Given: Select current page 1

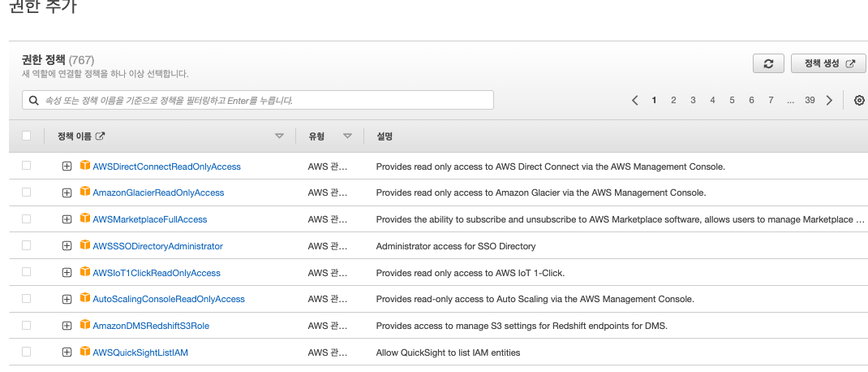Looking at the screenshot, I should pyautogui.click(x=655, y=101).
